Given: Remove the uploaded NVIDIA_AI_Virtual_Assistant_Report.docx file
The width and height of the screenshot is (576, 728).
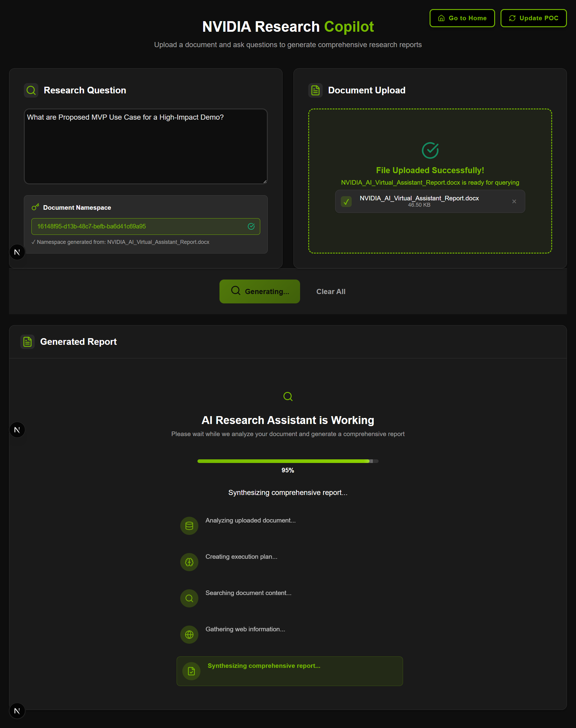Looking at the screenshot, I should [514, 202].
